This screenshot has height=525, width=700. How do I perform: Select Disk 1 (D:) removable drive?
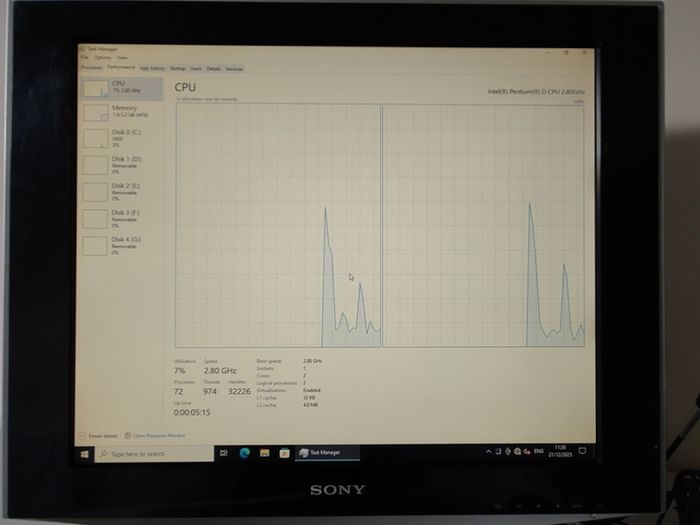[122, 165]
